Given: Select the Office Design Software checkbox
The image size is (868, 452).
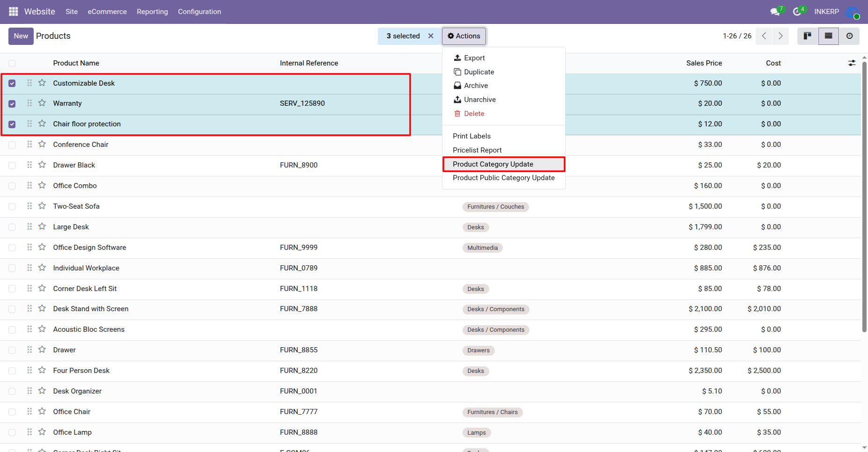Looking at the screenshot, I should 12,248.
